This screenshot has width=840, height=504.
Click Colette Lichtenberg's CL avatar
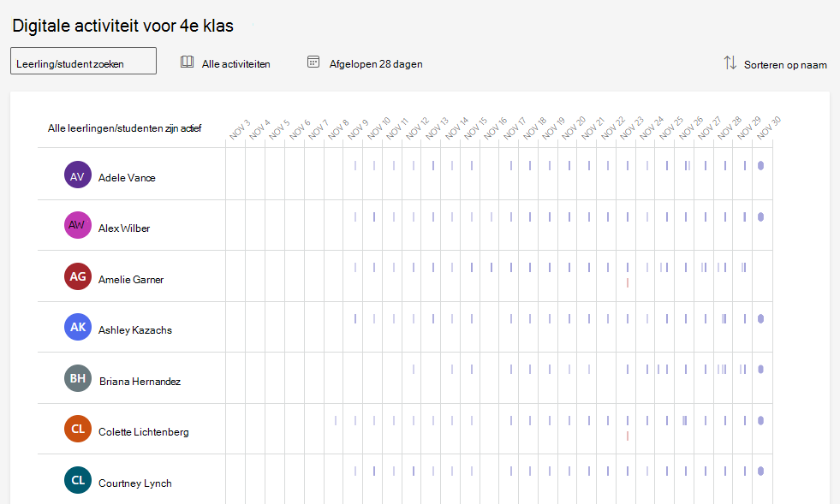[78, 429]
